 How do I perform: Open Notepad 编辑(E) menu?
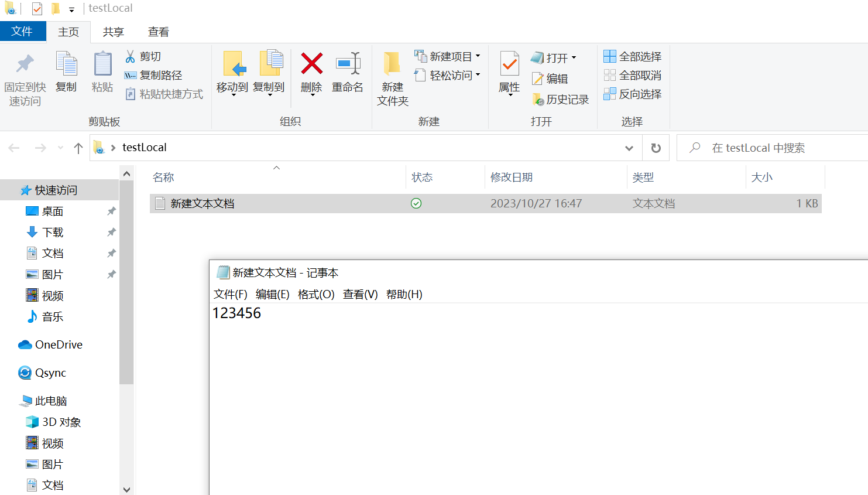point(273,294)
